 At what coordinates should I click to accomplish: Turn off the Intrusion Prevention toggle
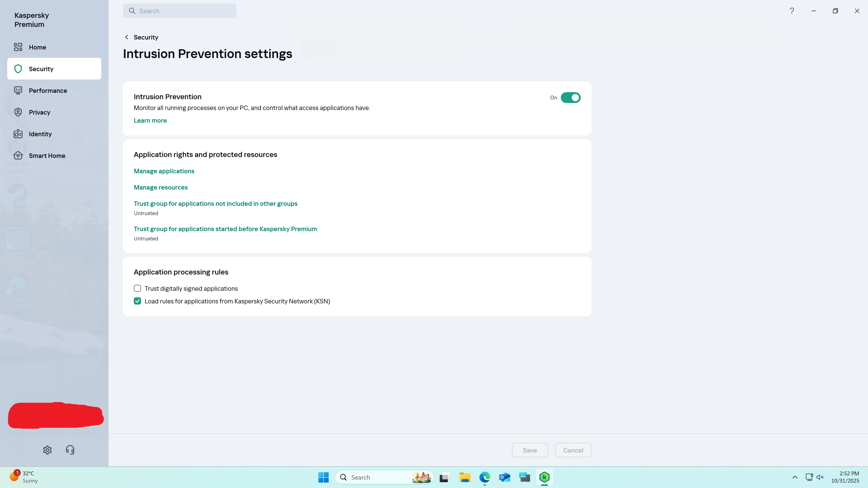point(571,98)
